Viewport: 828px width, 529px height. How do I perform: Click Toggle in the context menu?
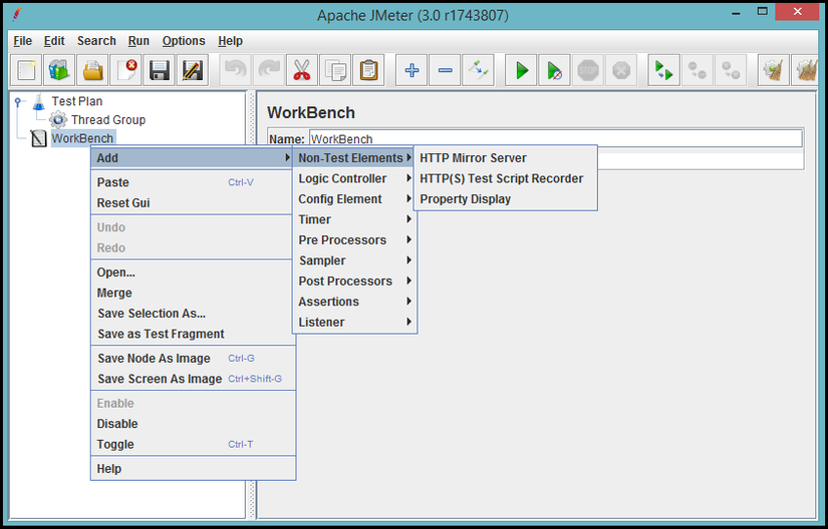coord(115,445)
